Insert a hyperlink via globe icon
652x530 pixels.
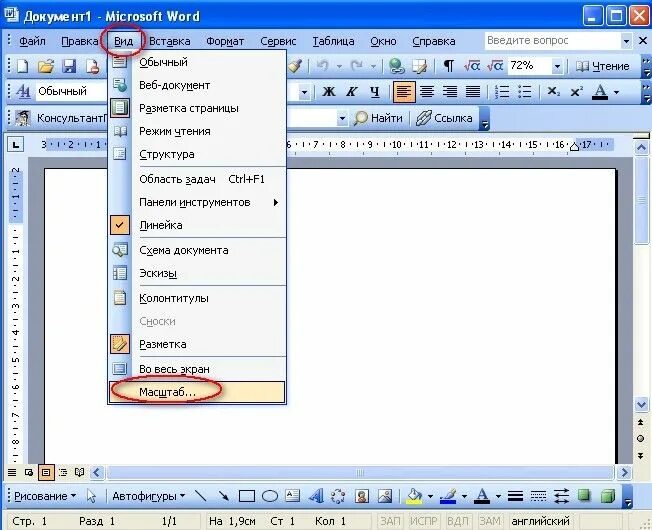click(x=396, y=66)
